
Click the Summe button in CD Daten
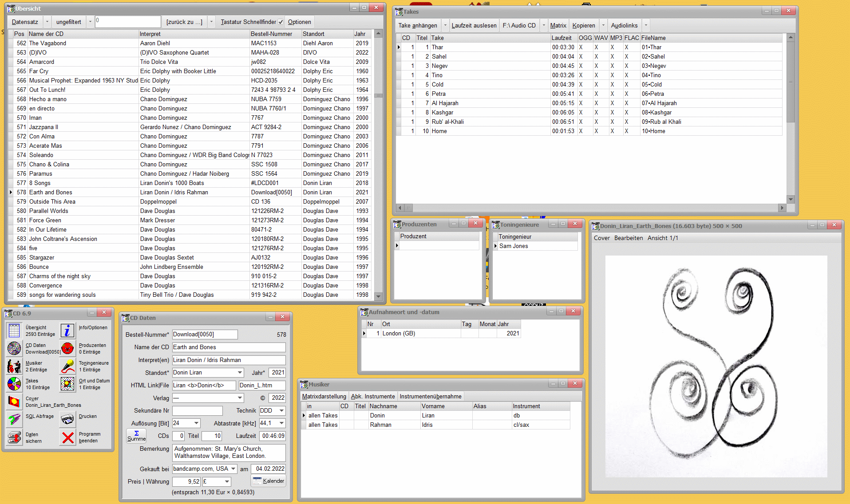(x=136, y=436)
